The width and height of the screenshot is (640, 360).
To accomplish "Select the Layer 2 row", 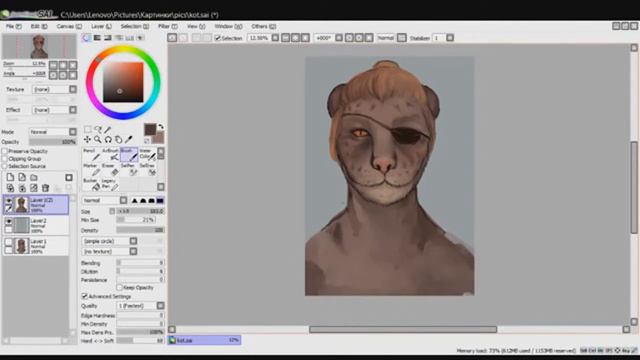I will [36, 225].
